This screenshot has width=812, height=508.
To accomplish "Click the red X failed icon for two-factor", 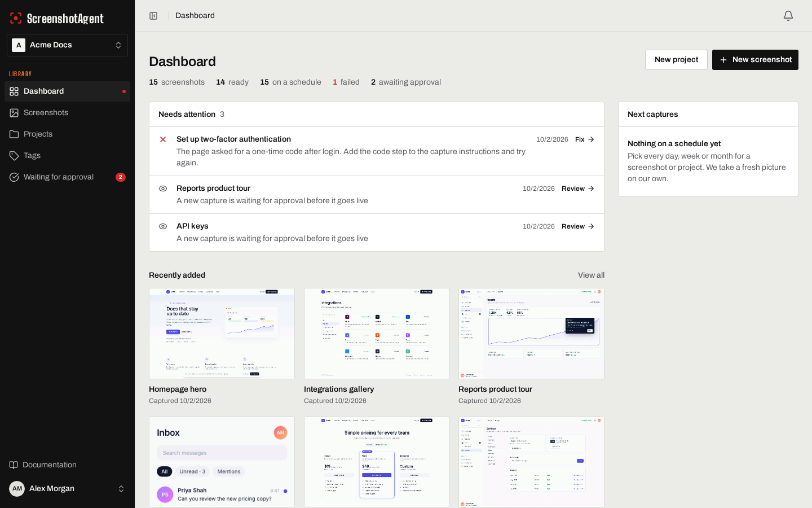I will (x=163, y=139).
